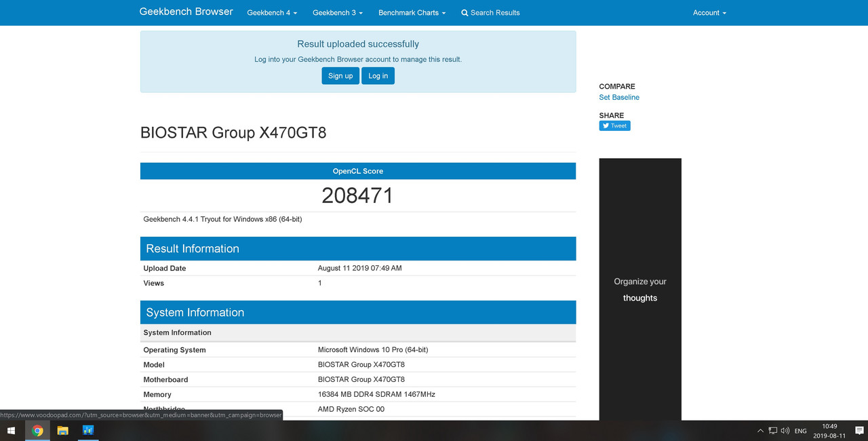Image resolution: width=868 pixels, height=441 pixels.
Task: Open the Windows Start menu
Action: coord(12,430)
